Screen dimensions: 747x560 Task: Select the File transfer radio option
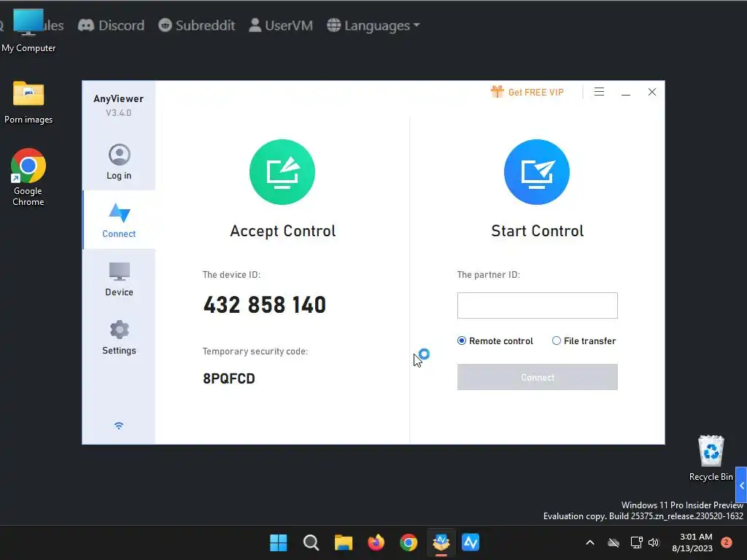tap(584, 341)
